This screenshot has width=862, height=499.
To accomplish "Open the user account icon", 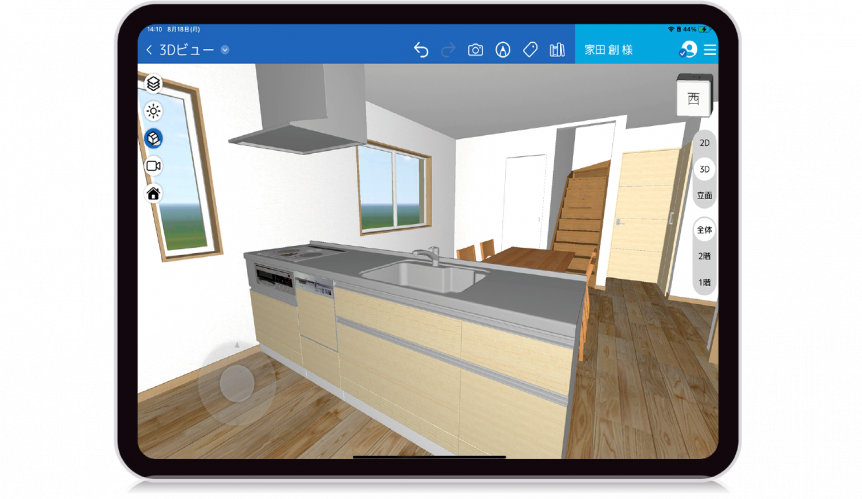I will pyautogui.click(x=687, y=50).
